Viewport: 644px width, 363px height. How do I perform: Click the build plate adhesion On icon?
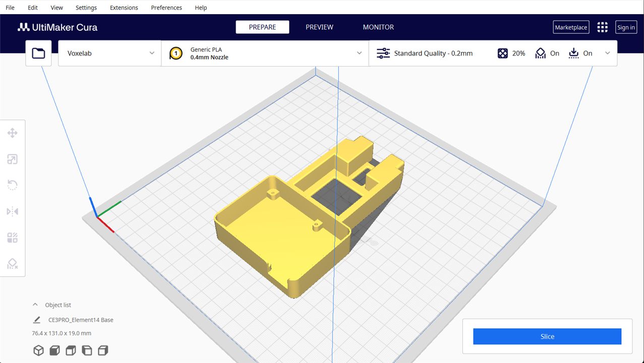coord(573,53)
